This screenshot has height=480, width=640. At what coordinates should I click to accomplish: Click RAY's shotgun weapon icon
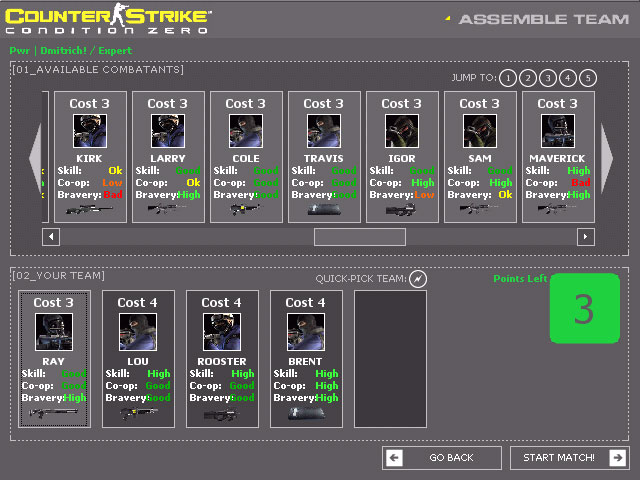[53, 413]
